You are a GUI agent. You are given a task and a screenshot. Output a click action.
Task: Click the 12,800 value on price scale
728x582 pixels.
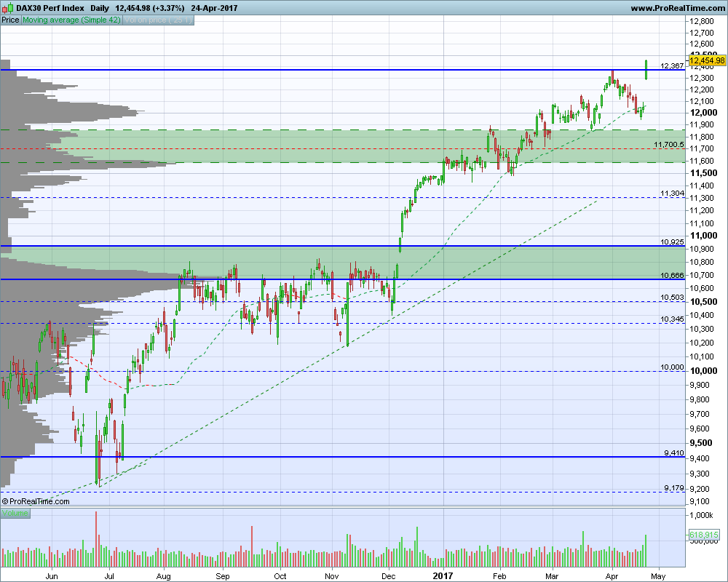coord(702,21)
